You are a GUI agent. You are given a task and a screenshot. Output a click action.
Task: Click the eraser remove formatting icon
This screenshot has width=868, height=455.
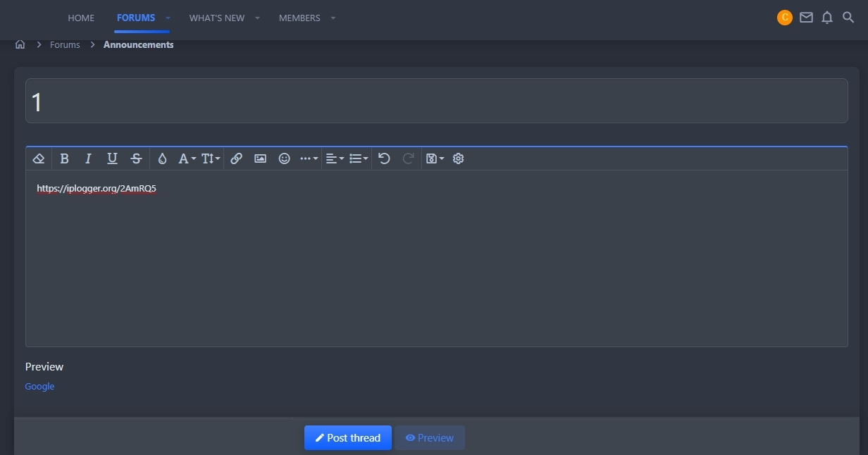39,158
